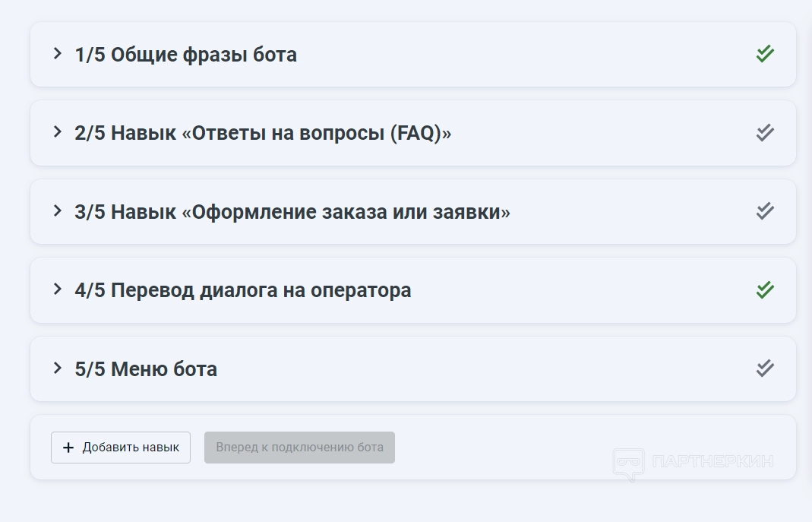812x522 pixels.
Task: Click gray double-check icon on FAQ skill row
Action: pyautogui.click(x=765, y=133)
